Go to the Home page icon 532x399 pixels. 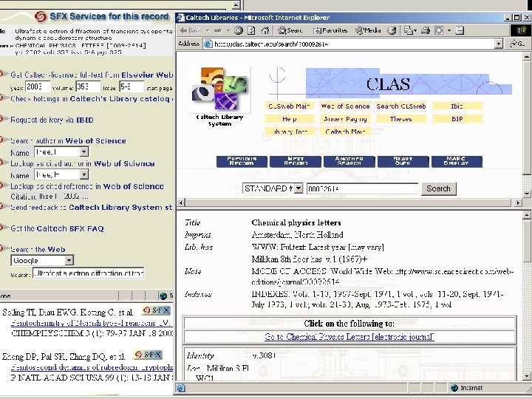coord(265,30)
